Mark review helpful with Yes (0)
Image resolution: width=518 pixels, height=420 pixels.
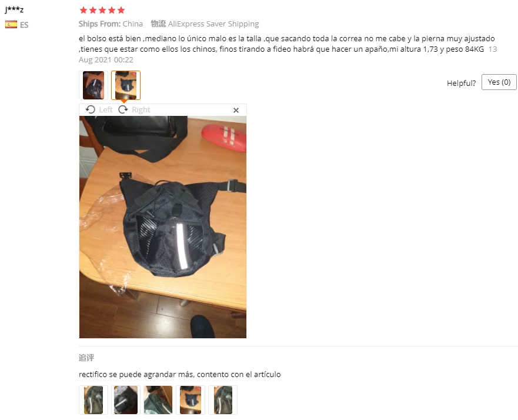point(499,82)
